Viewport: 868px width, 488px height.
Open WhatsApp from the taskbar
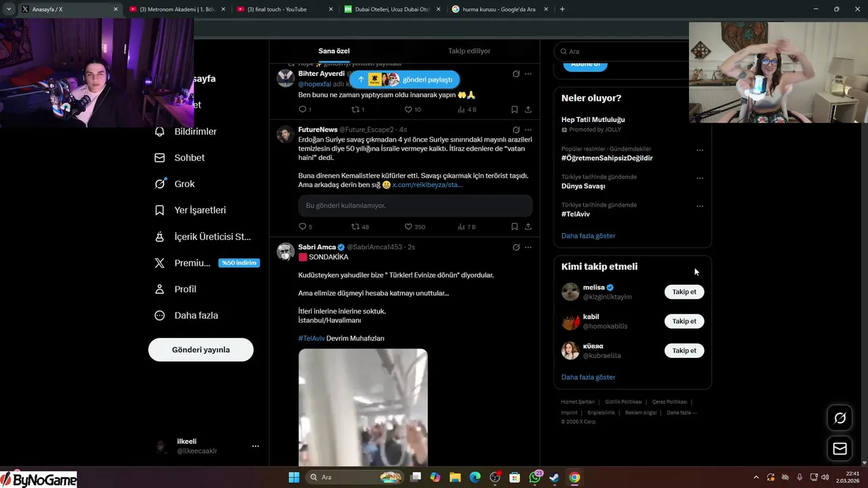(x=535, y=477)
